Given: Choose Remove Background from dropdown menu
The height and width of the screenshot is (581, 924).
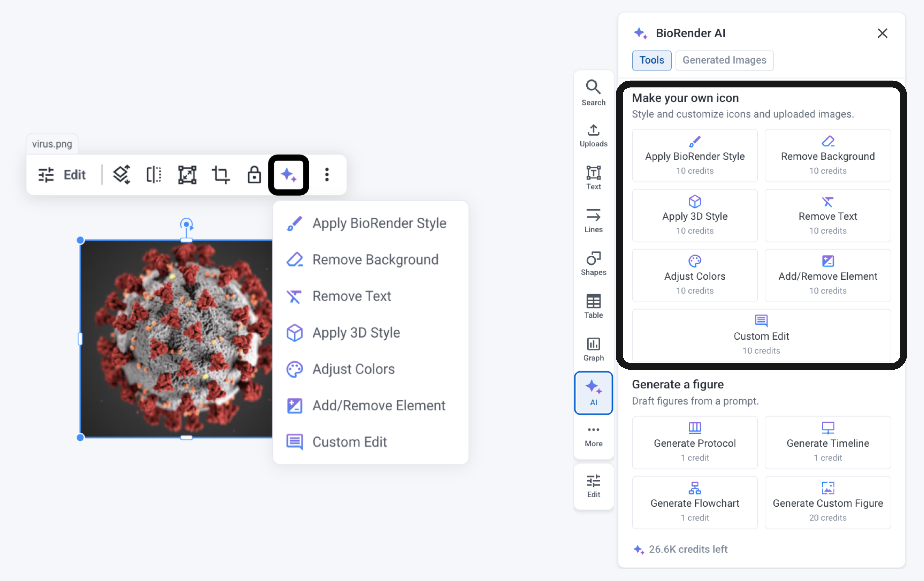Looking at the screenshot, I should click(375, 260).
